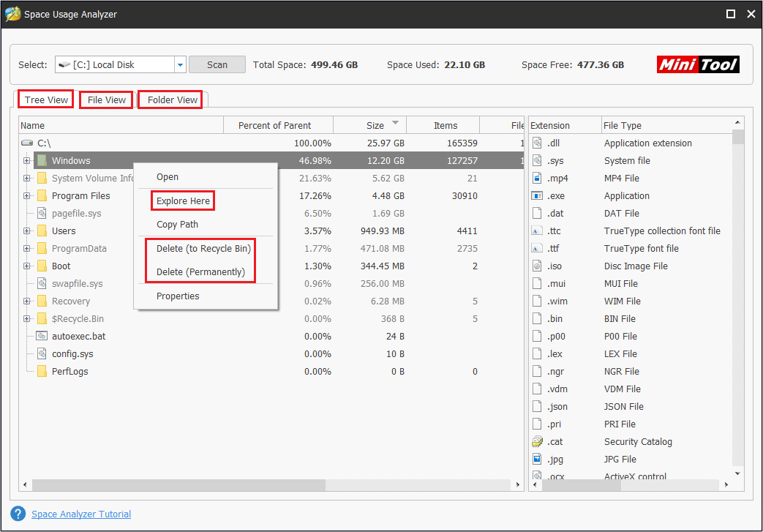Viewport: 763px width, 532px height.
Task: Choose Explore Here from context menu
Action: pyautogui.click(x=183, y=201)
